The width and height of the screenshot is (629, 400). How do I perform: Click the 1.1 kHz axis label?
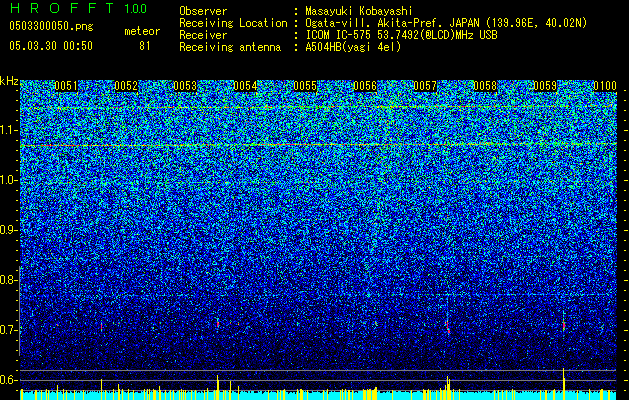point(9,130)
